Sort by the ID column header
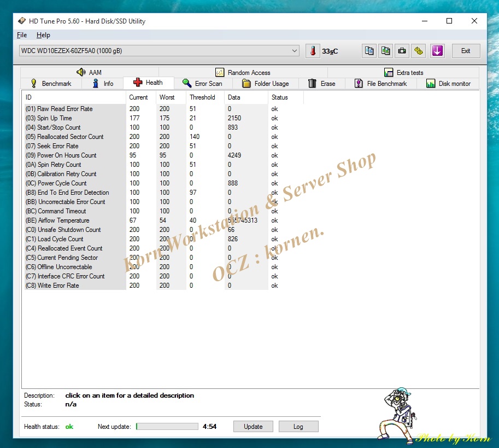 point(74,97)
